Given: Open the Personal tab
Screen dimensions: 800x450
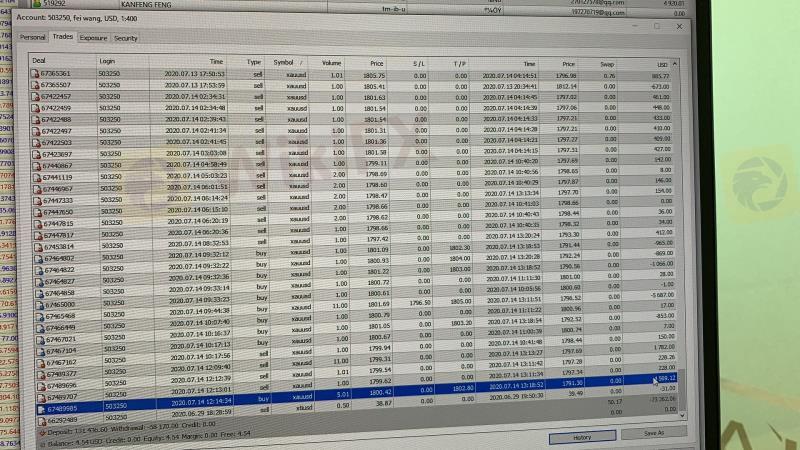Looking at the screenshot, I should point(32,37).
